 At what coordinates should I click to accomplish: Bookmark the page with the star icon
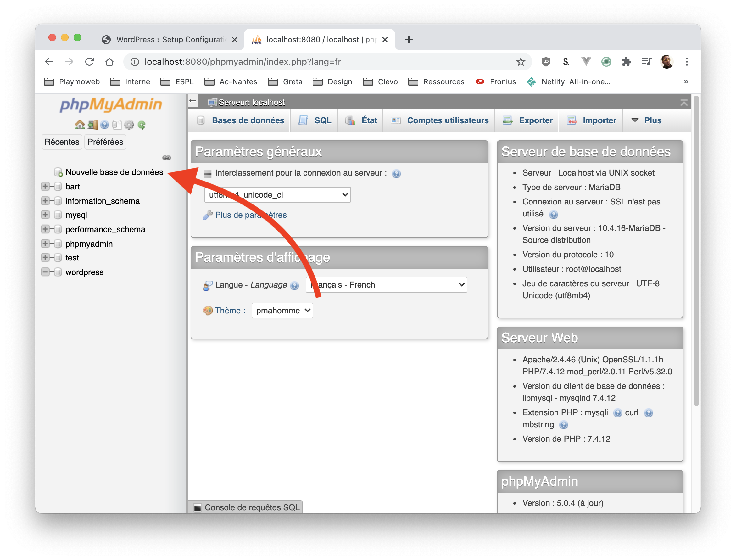point(520,62)
